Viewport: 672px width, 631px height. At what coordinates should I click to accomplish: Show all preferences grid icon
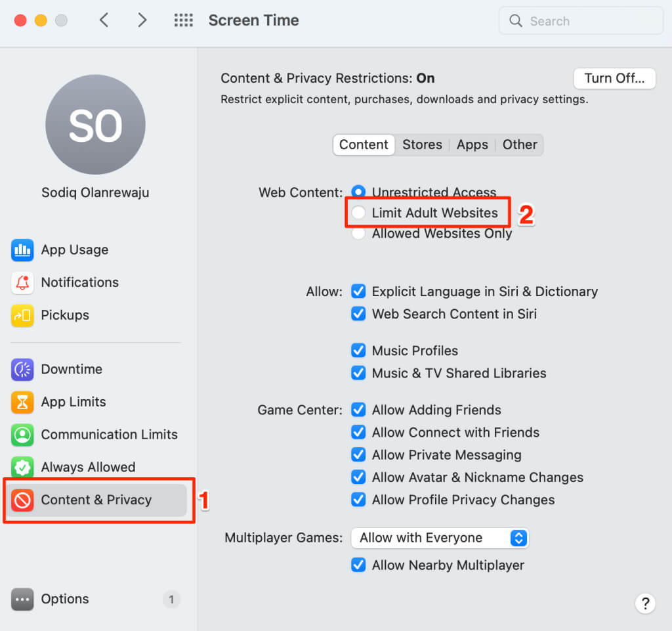(184, 20)
